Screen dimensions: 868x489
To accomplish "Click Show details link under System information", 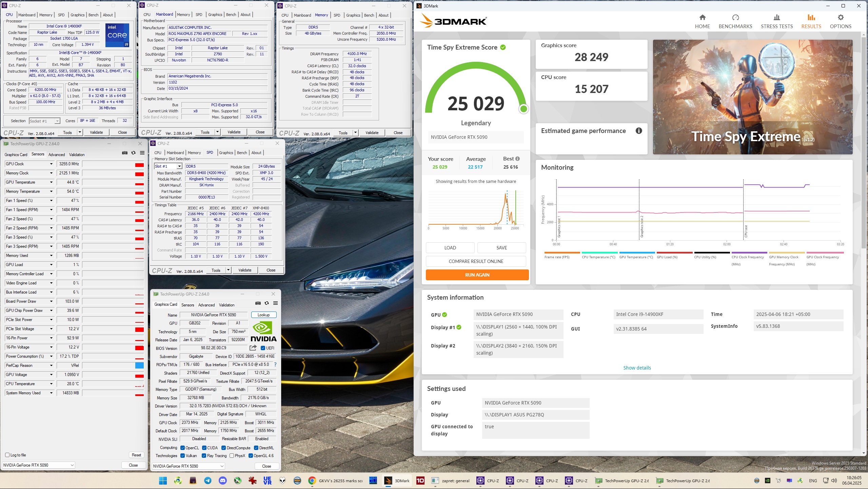I will (637, 368).
